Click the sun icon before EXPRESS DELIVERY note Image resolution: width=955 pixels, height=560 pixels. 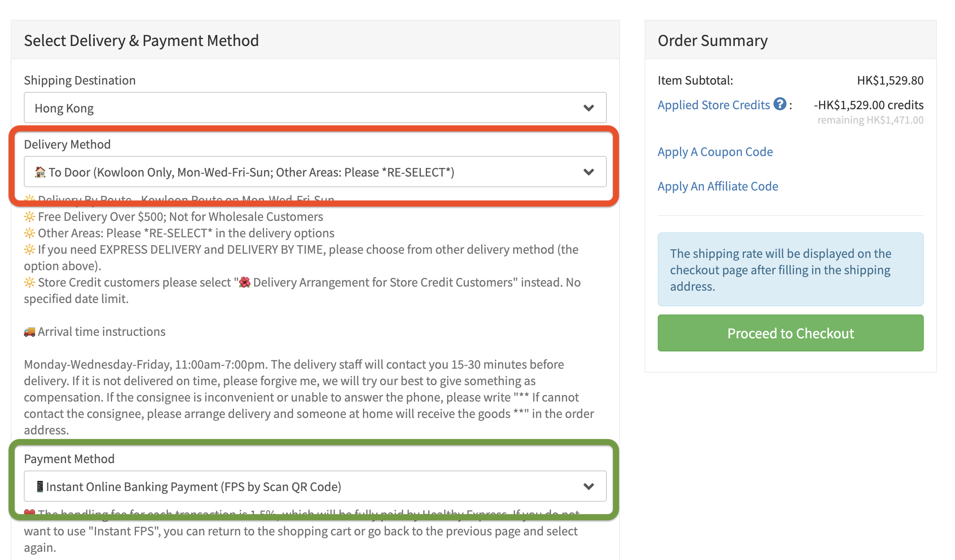coord(30,250)
